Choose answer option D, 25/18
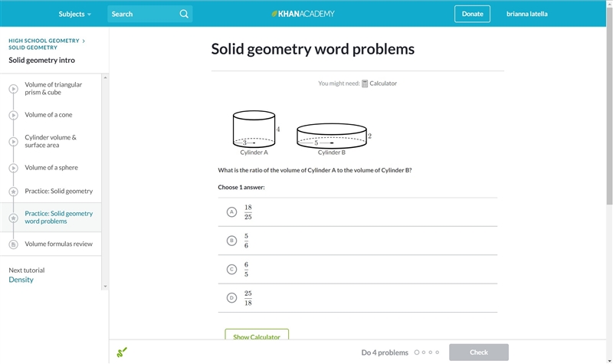613x364 pixels. pos(358,298)
